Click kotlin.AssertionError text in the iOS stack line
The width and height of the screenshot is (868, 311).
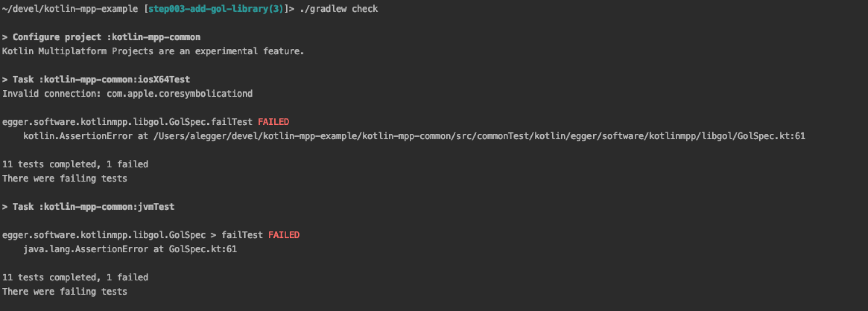point(78,136)
